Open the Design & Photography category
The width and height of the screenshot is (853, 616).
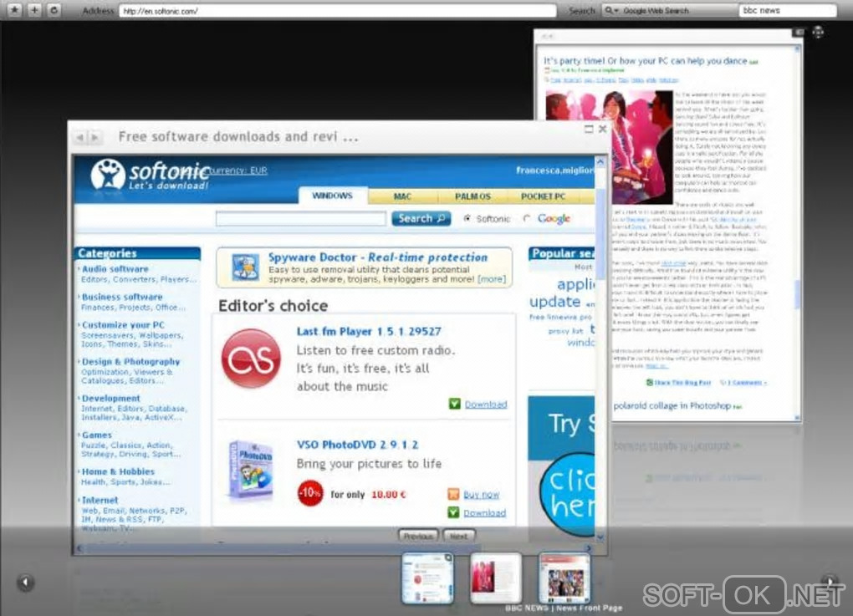(131, 362)
